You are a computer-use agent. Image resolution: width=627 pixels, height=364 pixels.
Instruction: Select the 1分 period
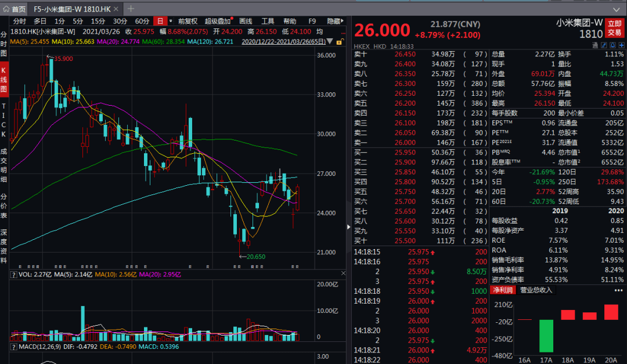point(60,21)
